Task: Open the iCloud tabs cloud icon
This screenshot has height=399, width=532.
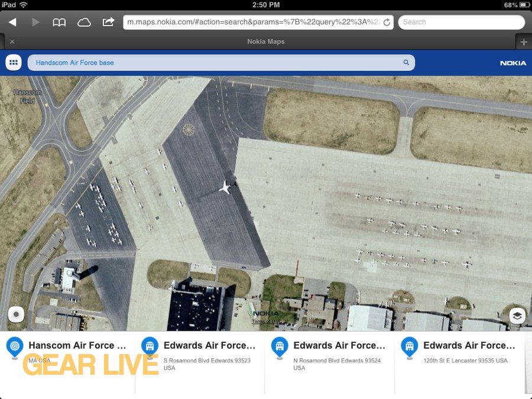Action: pyautogui.click(x=84, y=22)
